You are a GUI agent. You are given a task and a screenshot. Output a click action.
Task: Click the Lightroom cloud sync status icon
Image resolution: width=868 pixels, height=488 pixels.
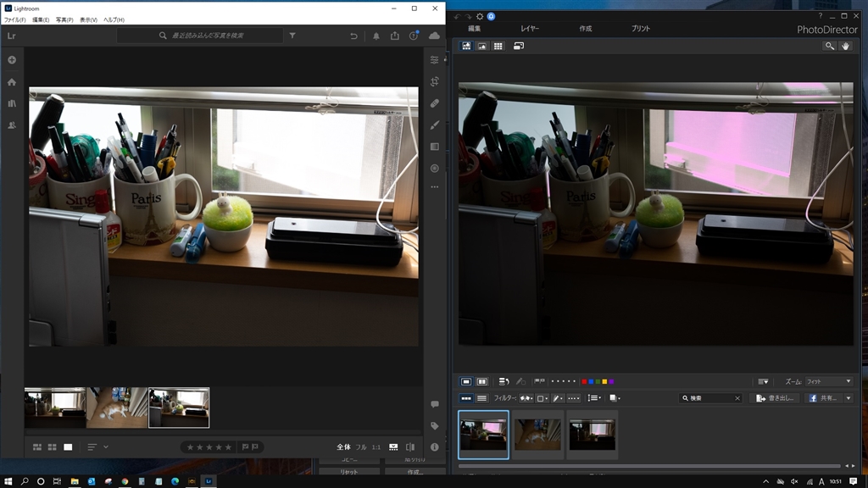(x=434, y=36)
